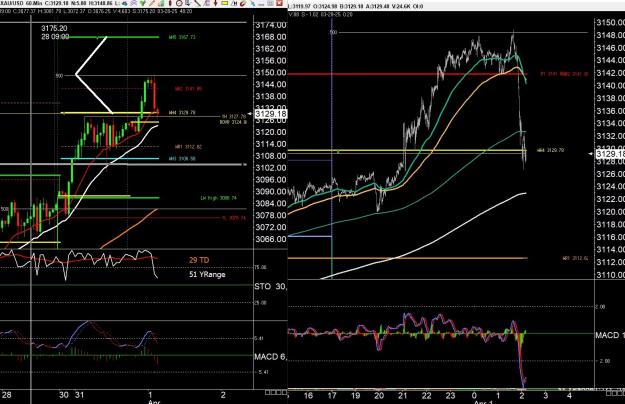
Task: Click hour label '20' on right time axis
Action: [379, 396]
